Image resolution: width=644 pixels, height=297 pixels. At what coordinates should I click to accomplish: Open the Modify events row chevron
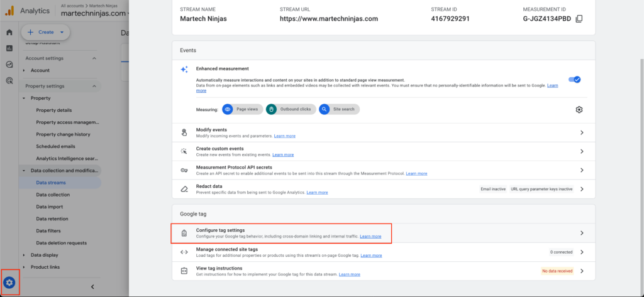(582, 132)
